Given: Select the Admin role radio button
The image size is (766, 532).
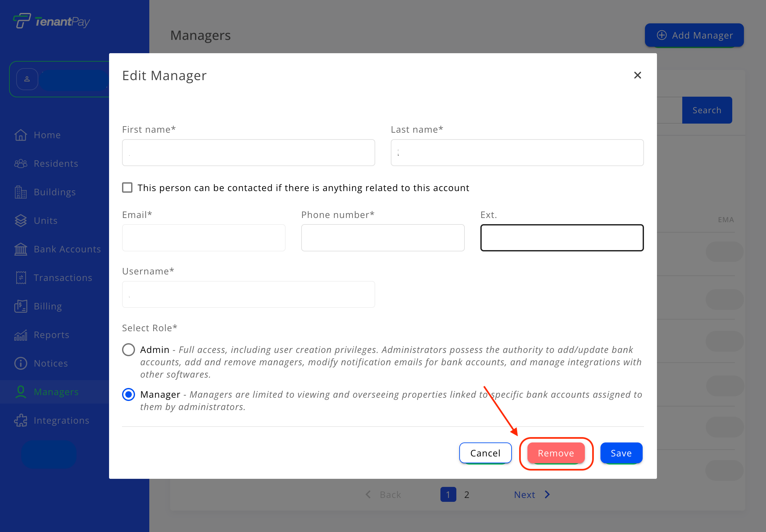Looking at the screenshot, I should 129,350.
